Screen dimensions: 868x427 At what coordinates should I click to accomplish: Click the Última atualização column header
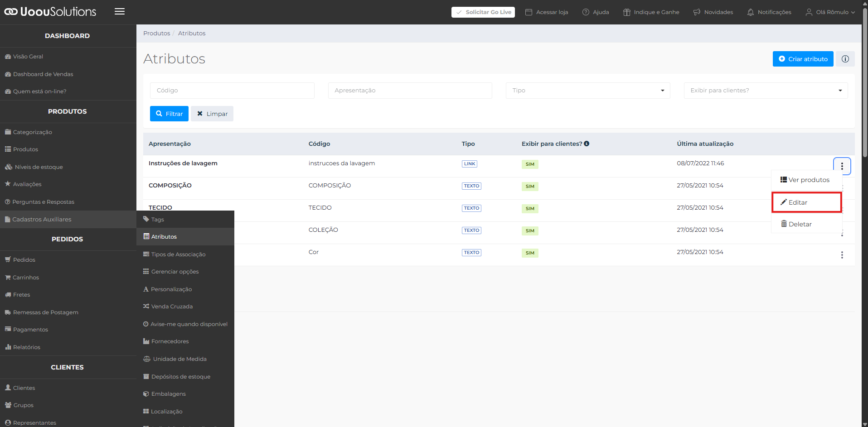[x=705, y=144]
